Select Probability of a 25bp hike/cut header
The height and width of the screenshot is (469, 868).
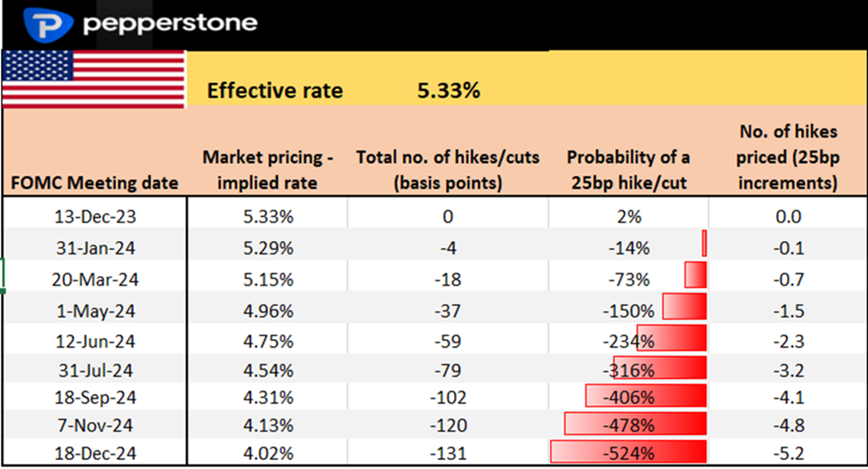(x=629, y=170)
